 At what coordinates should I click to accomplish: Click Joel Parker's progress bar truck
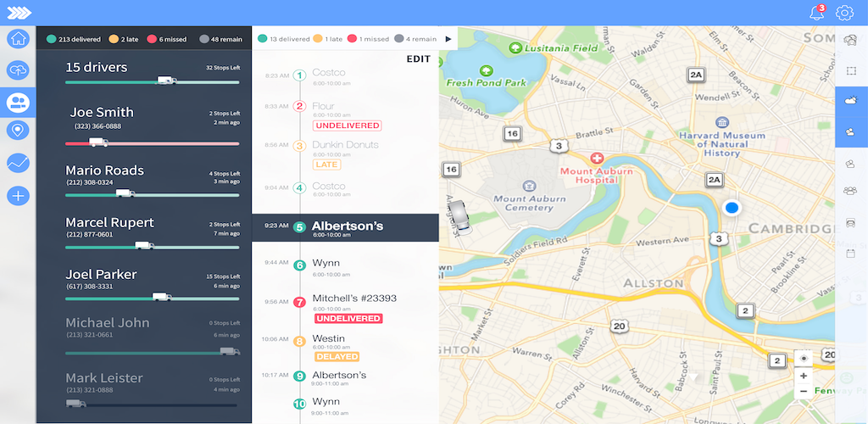pos(162,297)
